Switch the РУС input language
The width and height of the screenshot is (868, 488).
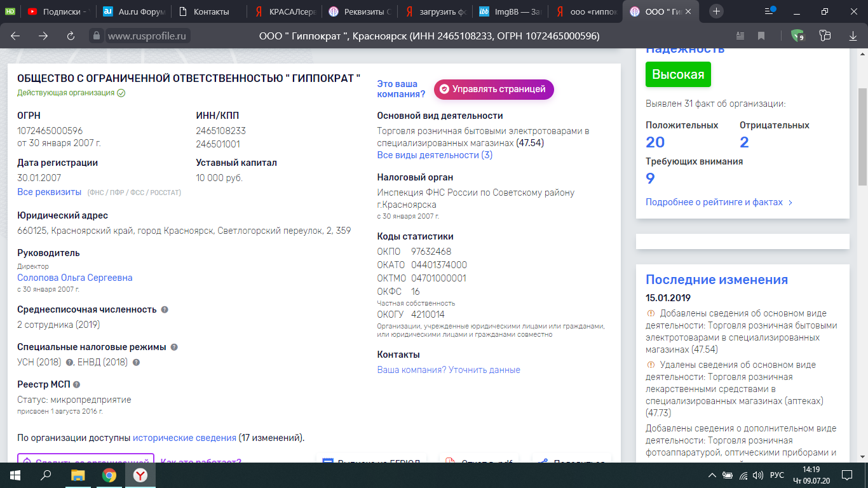tap(776, 475)
